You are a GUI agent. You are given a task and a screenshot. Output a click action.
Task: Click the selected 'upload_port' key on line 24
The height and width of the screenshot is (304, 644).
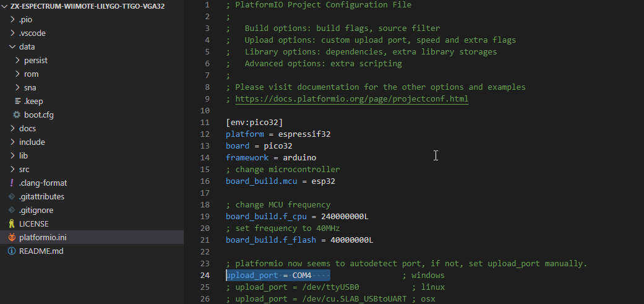252,276
